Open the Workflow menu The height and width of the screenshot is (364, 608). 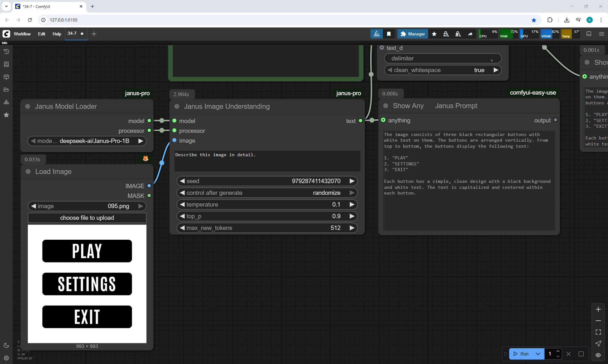[x=22, y=34]
